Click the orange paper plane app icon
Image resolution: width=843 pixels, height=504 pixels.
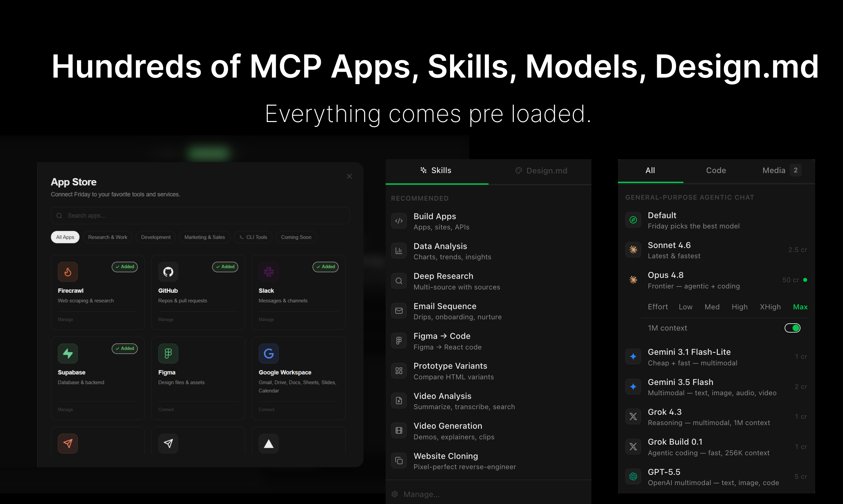(68, 444)
